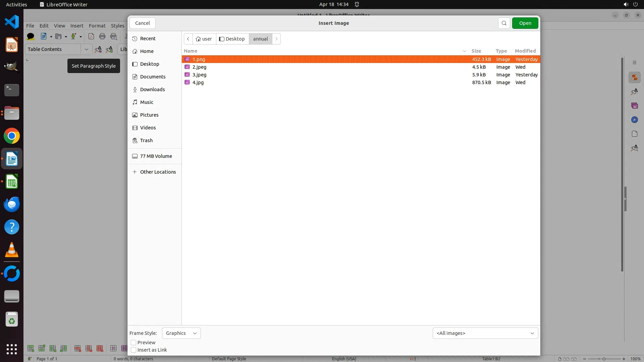Image resolution: width=644 pixels, height=362 pixels.
Task: Sort files by Name column header
Action: (191, 51)
